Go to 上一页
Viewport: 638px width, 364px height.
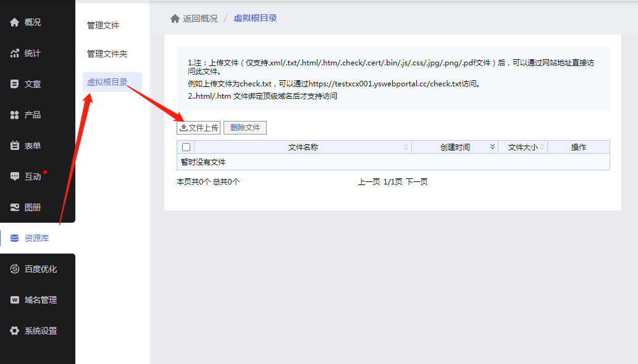point(369,181)
